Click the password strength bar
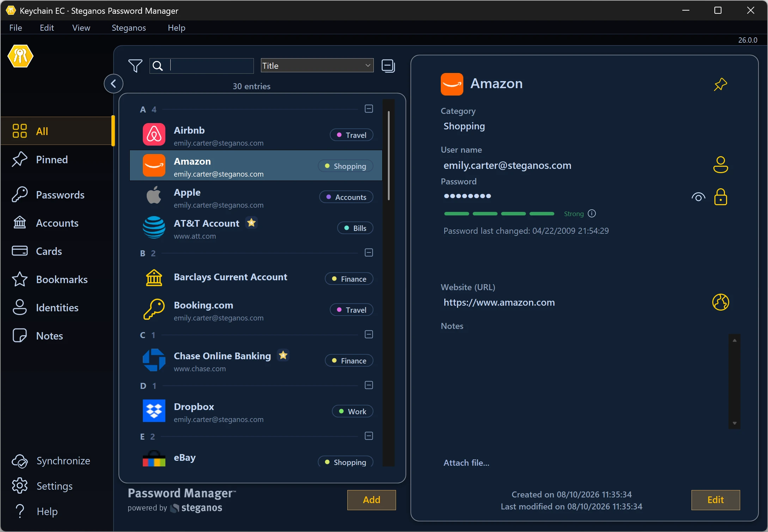The width and height of the screenshot is (768, 532). coord(499,214)
